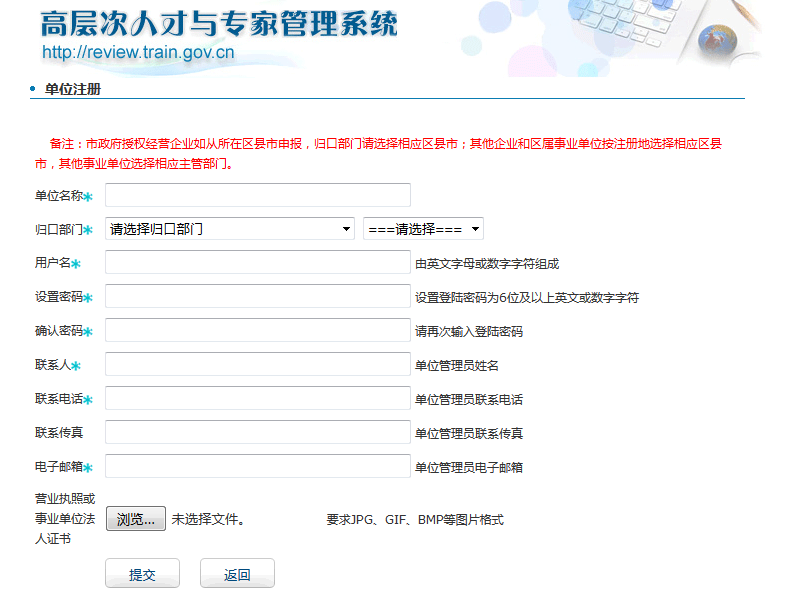Viewport: 809px width, 603px height.
Task: Click the 高层次人才与专家管理系统 title banner
Action: click(219, 24)
